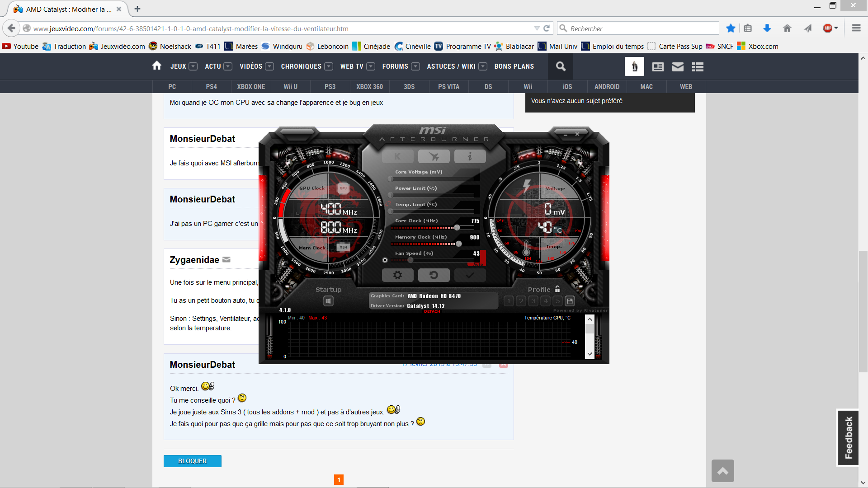Open the XBOX ONE platform tab
Image resolution: width=868 pixels, height=488 pixels.
tap(251, 87)
